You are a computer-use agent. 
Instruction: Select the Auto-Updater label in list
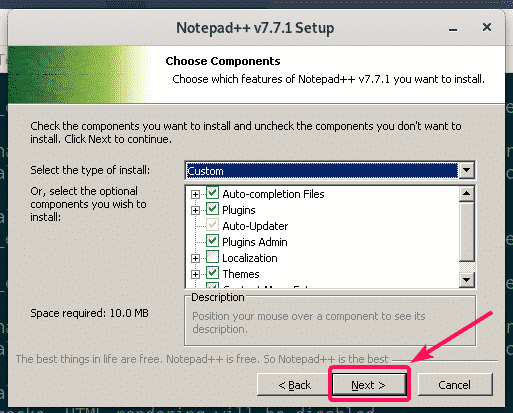click(255, 226)
